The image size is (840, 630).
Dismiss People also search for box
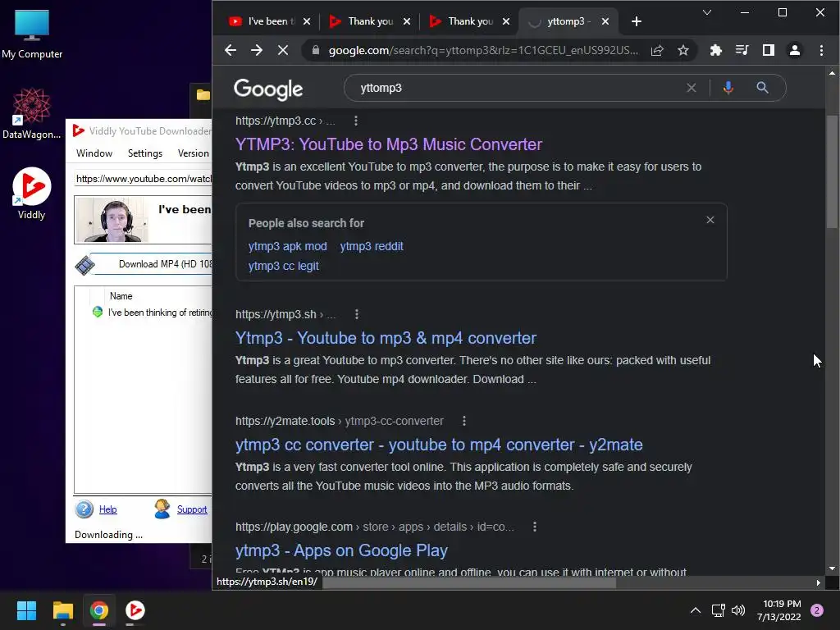710,220
